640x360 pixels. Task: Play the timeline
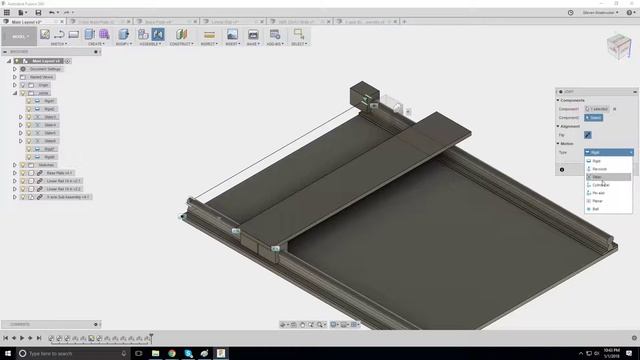point(22,338)
